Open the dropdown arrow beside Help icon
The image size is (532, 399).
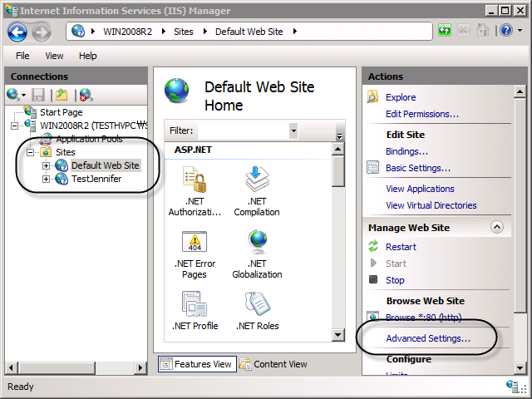[520, 31]
